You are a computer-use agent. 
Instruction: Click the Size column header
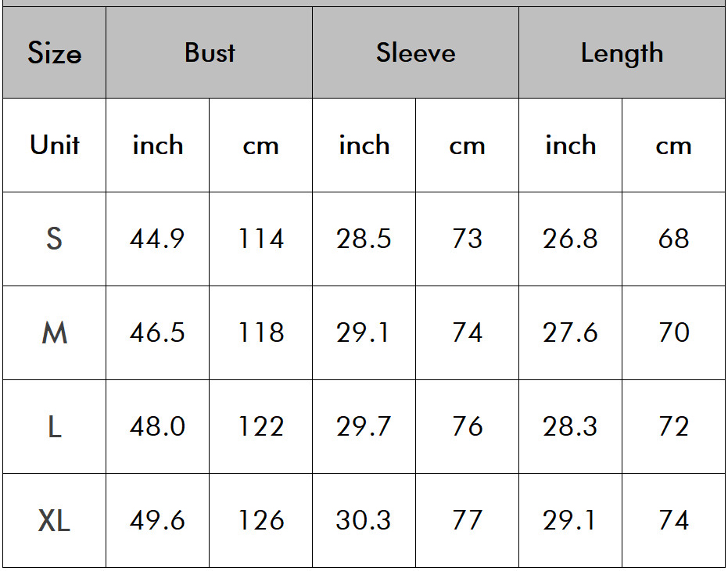coord(54,53)
